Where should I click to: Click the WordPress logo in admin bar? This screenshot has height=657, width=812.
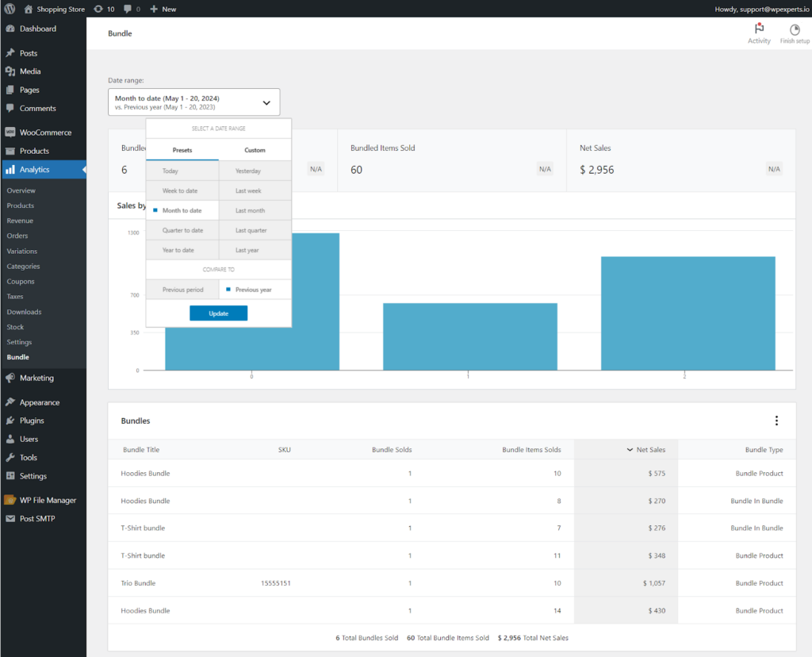(10, 9)
